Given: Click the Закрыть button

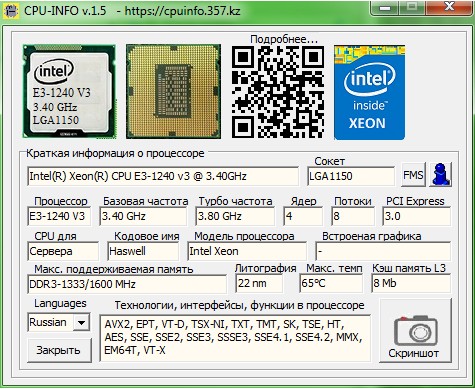Looking at the screenshot, I should (x=59, y=350).
